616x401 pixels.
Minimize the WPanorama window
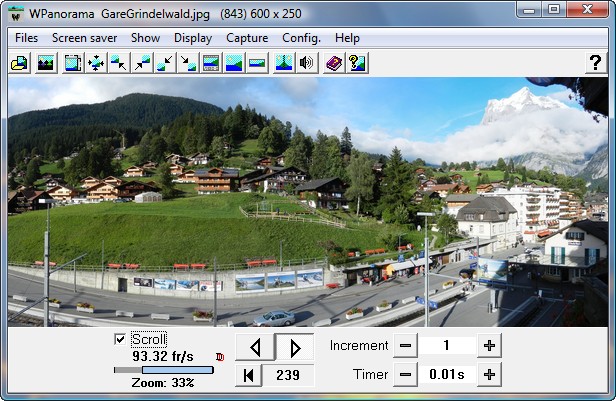click(529, 9)
